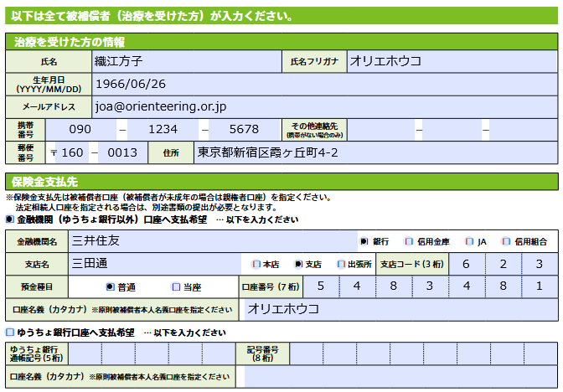Viewport: 563px width, 392px height.
Task: Click the 住所 address field
Action: 374,152
